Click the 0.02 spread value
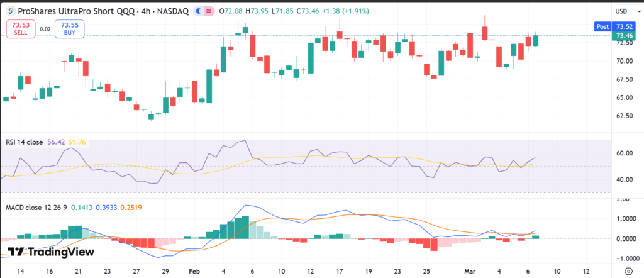 [x=45, y=28]
